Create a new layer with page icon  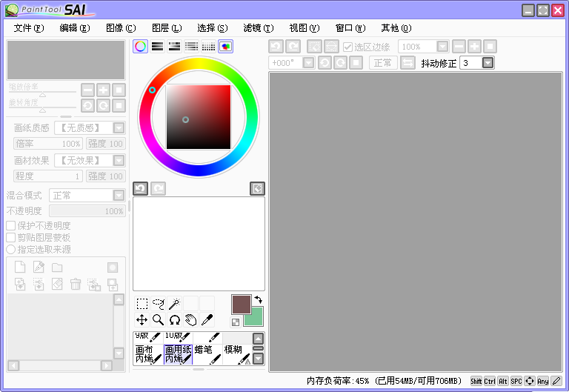tap(20, 268)
